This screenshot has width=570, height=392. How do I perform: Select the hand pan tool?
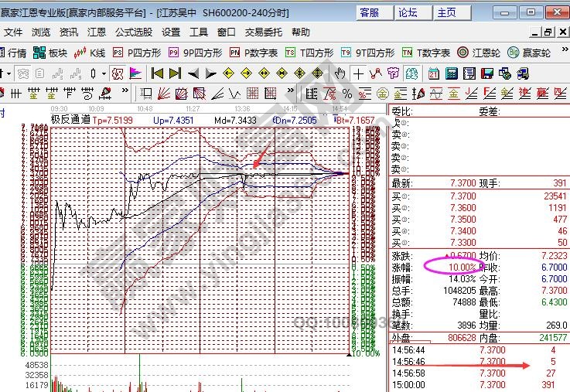click(x=340, y=73)
